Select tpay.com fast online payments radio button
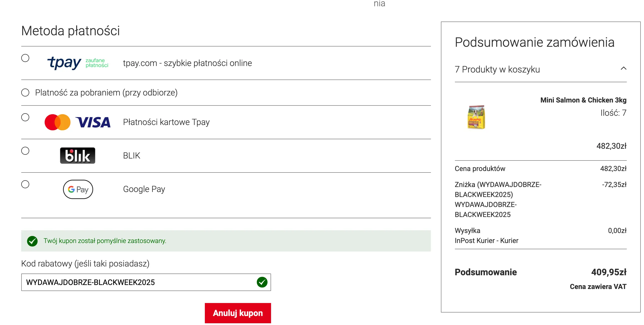The height and width of the screenshot is (325, 644). click(25, 58)
